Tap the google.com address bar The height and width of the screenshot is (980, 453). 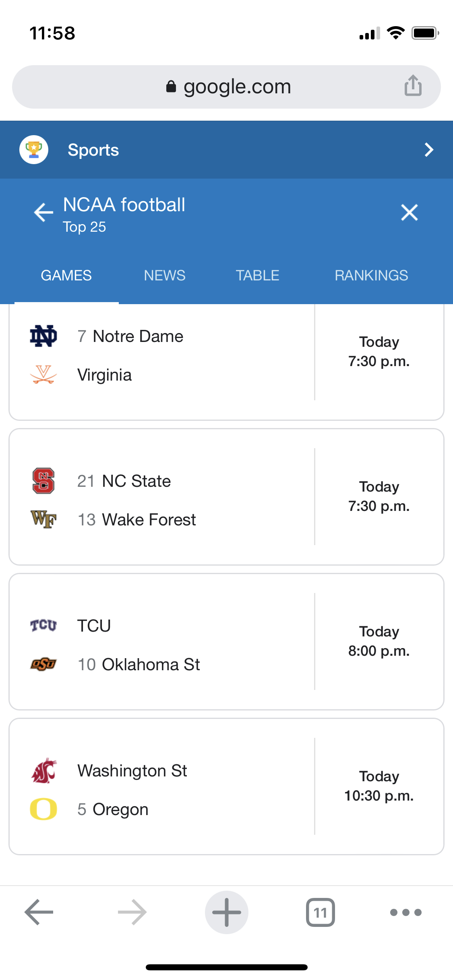click(x=226, y=86)
